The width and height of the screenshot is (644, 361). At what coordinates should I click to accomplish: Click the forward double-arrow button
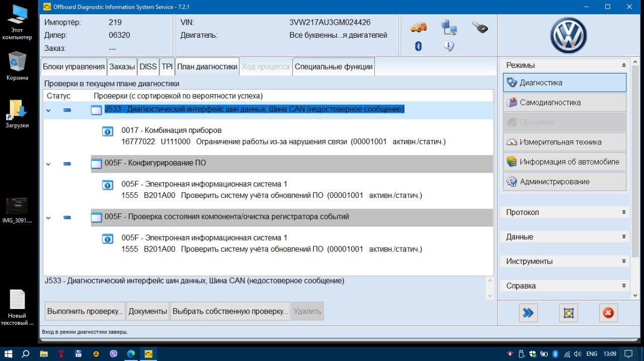528,313
